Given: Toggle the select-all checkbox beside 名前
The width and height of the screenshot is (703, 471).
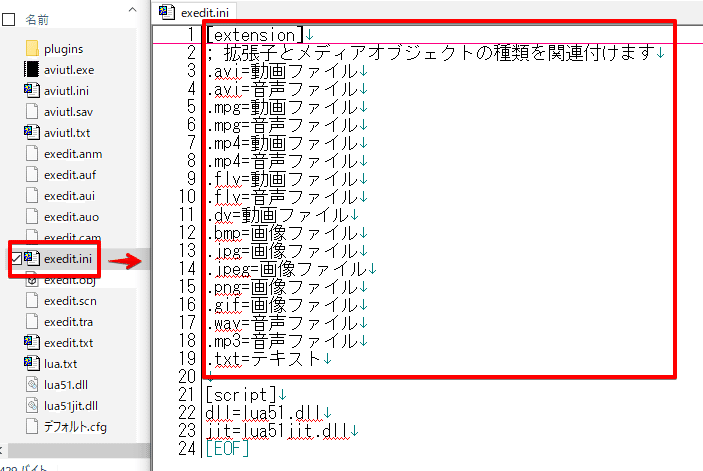Looking at the screenshot, I should click(x=9, y=19).
